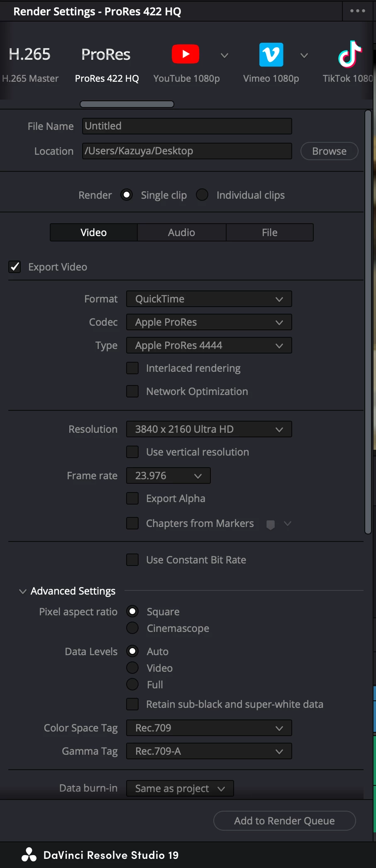Screen dimensions: 376x868
Task: Choose the Vimeo 1080p preset icon
Action: pos(271,54)
